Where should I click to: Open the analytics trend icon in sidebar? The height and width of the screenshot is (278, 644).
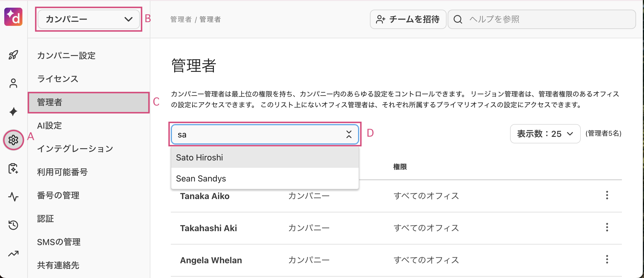13,254
